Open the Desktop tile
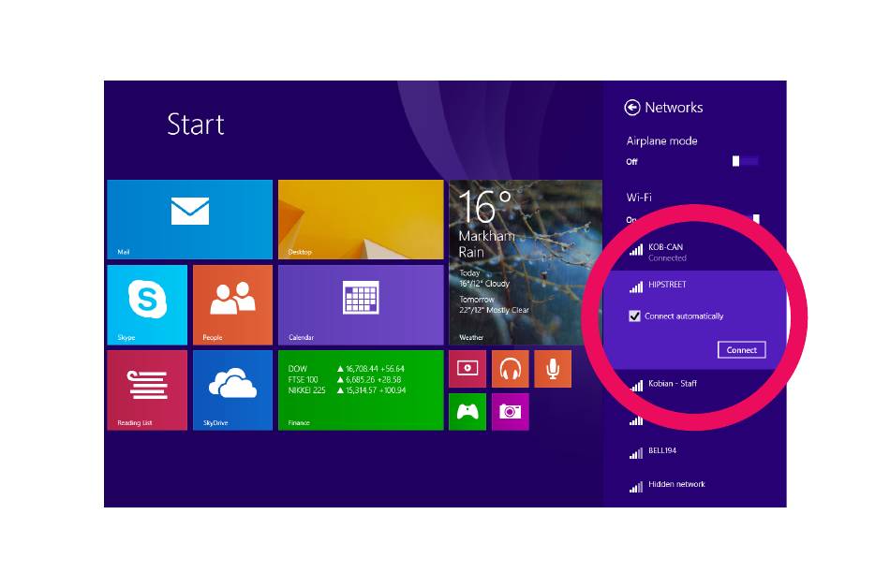The image size is (890, 588). click(361, 219)
